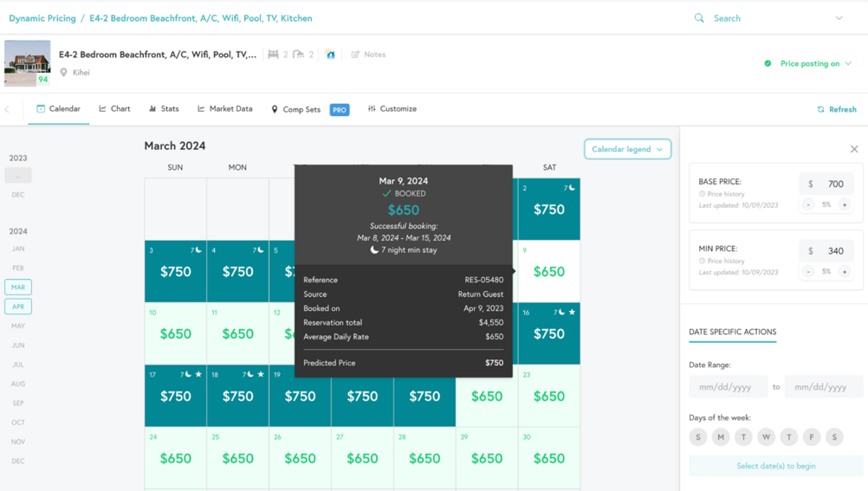Screen dimensions: 868x491
Task: Click the date range start input field
Action: point(728,386)
